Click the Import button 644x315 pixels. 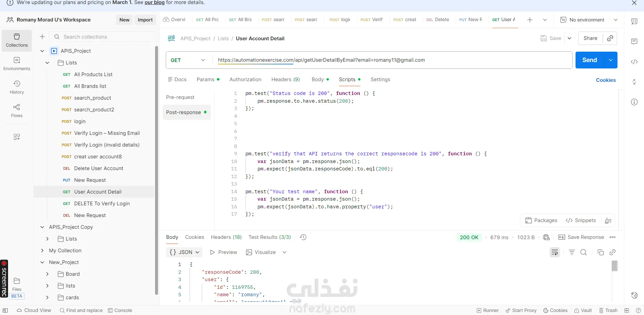coord(145,20)
